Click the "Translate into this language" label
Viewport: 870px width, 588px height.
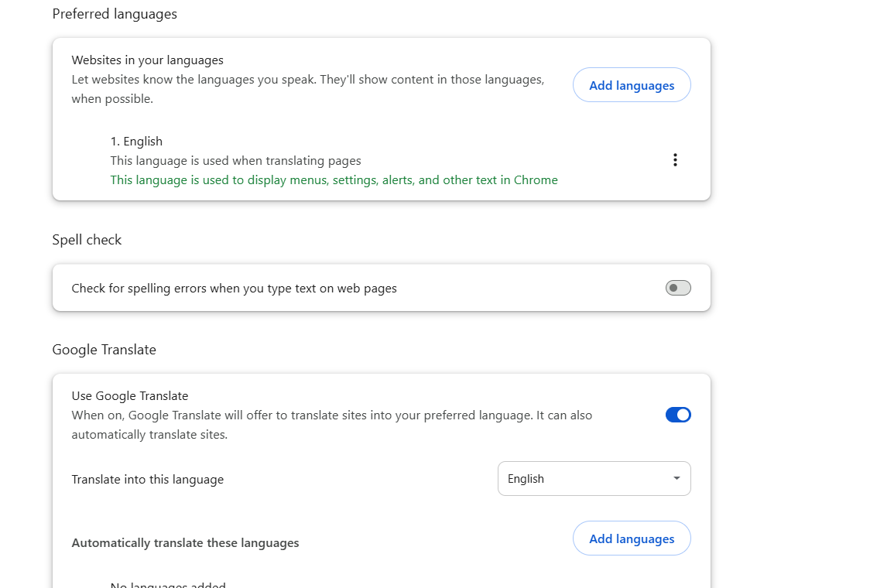(148, 479)
